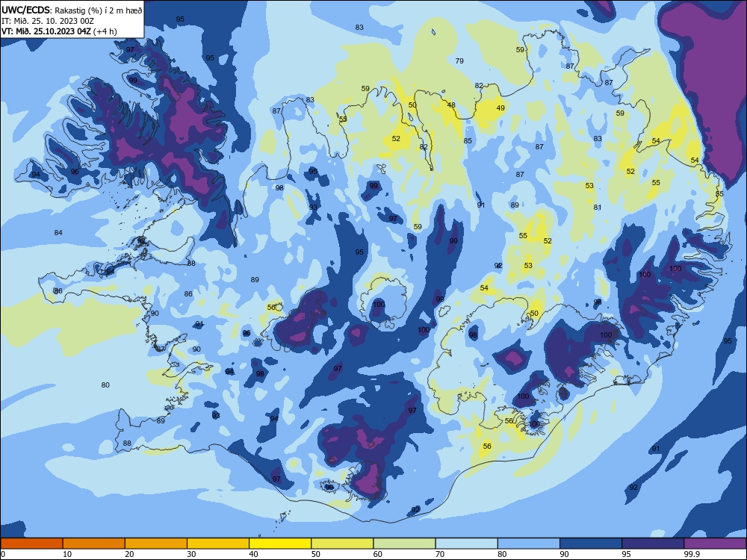Click the legend scale label '95'

coord(626,554)
